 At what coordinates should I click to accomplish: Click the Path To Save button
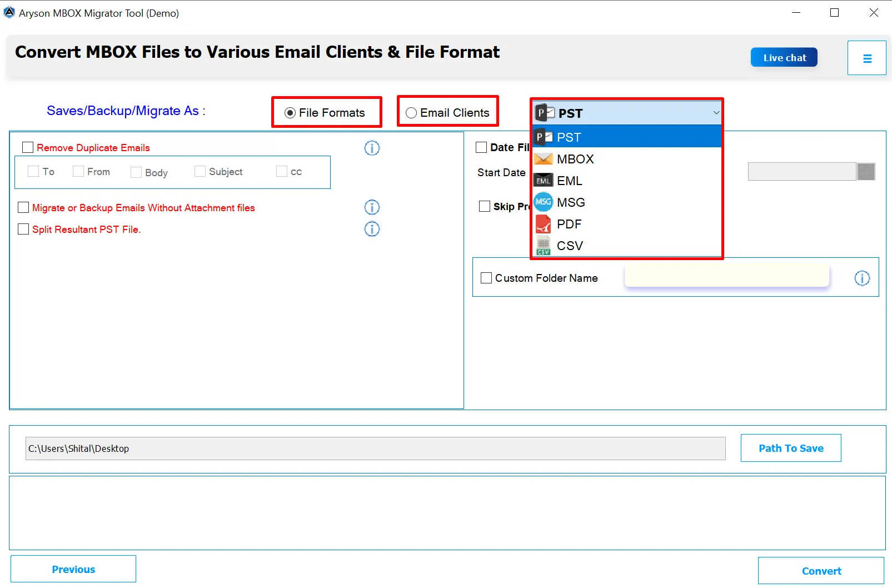(790, 448)
